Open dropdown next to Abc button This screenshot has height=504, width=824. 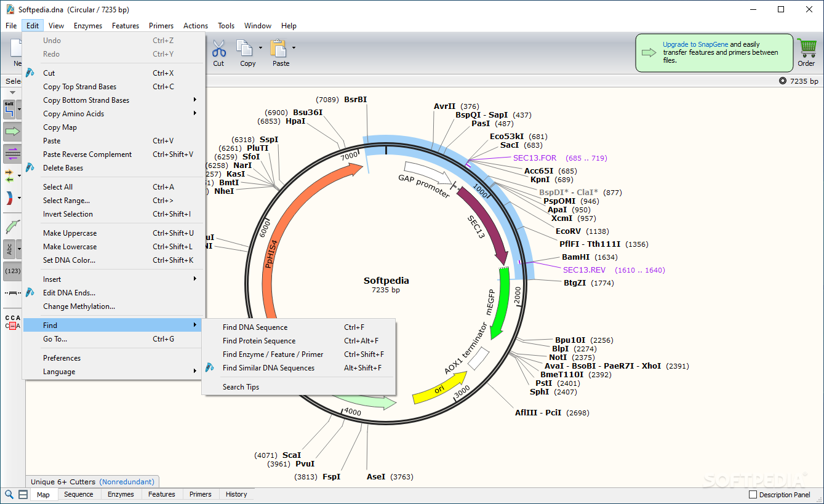tap(19, 249)
